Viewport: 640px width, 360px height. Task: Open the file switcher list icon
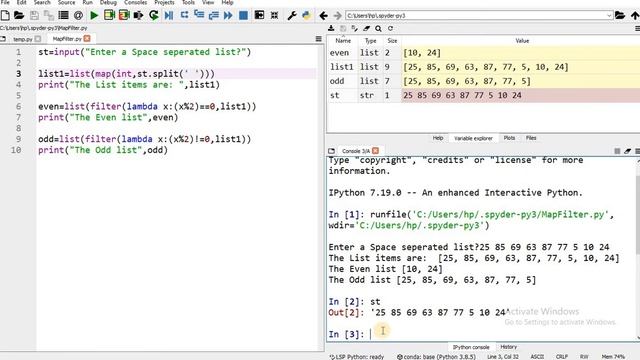pyautogui.click(x=63, y=16)
